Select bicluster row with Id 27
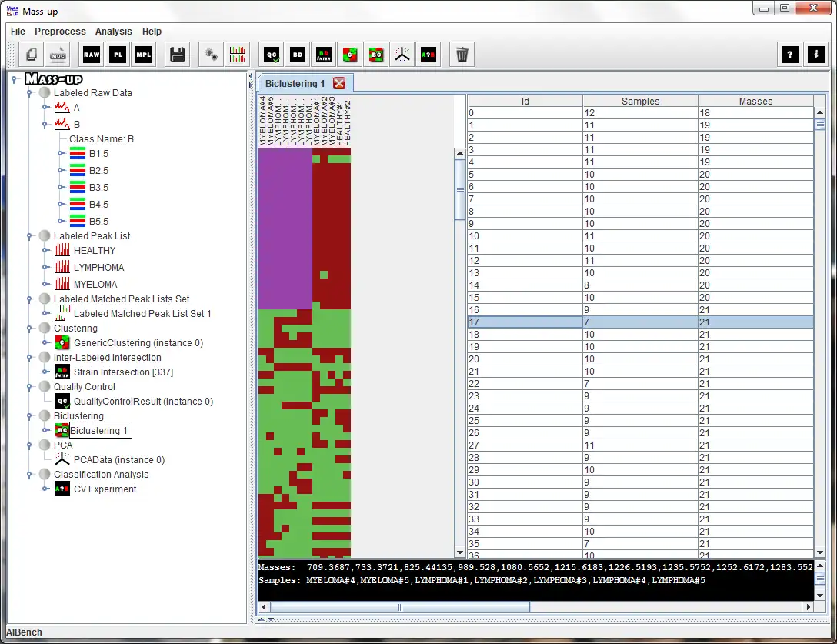The width and height of the screenshot is (837, 644). (640, 445)
